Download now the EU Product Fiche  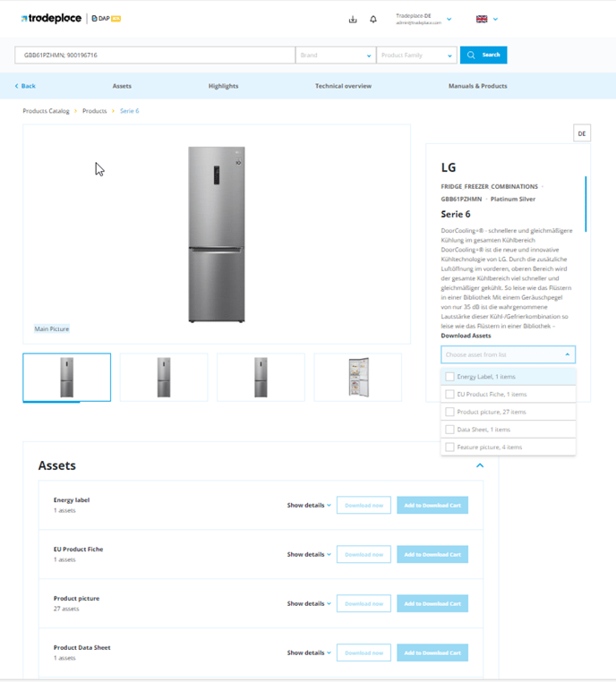pyautogui.click(x=364, y=554)
